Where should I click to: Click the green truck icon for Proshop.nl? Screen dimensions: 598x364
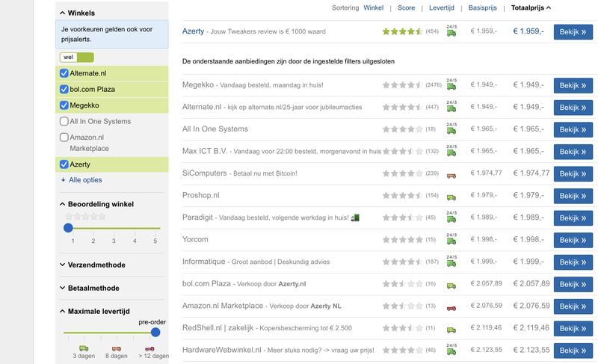pos(451,197)
